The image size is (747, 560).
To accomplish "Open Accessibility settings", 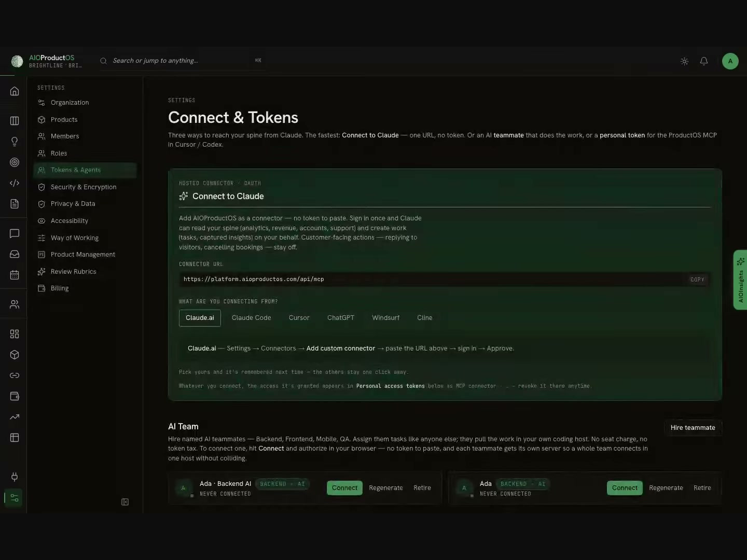I will point(85,221).
